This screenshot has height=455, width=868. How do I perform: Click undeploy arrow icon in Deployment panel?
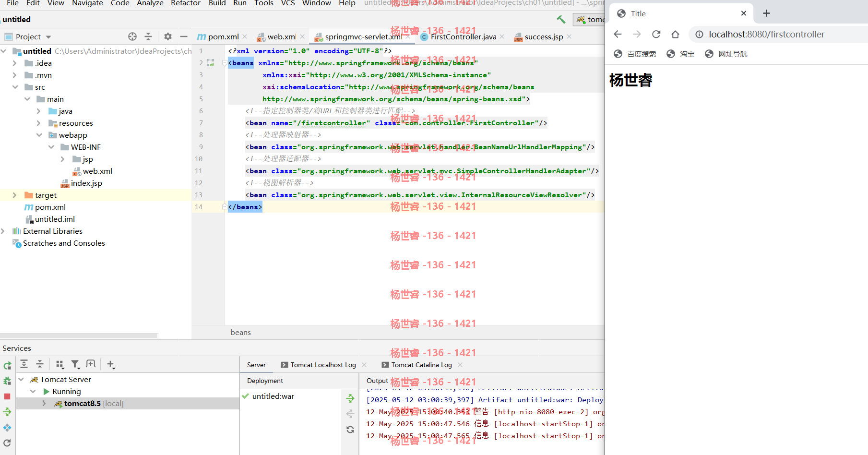coord(350,414)
